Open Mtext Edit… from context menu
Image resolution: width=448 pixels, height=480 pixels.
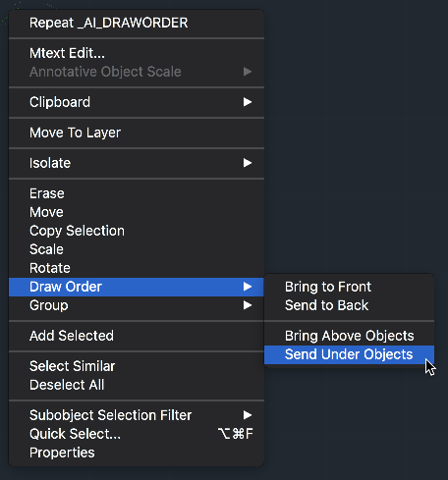[x=137, y=53]
